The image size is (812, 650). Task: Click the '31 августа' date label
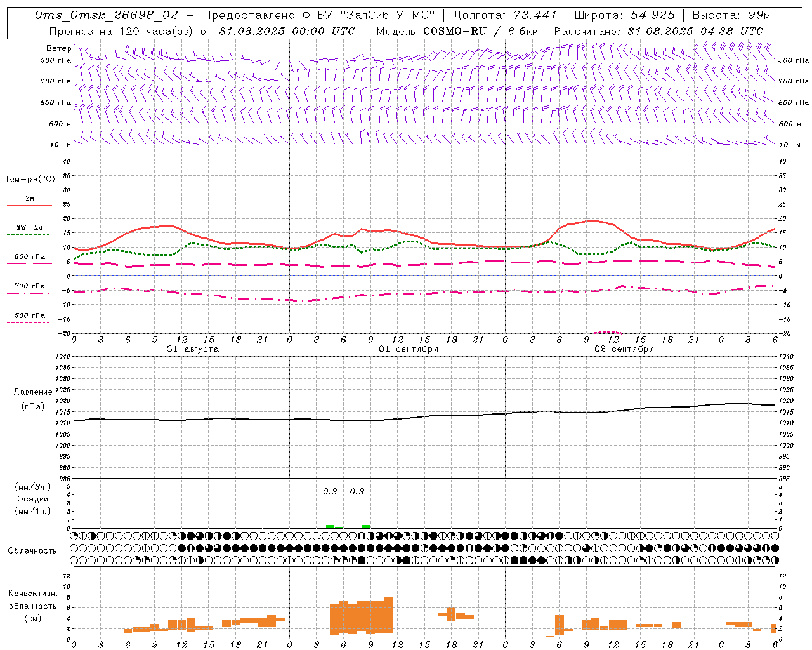pyautogui.click(x=193, y=348)
